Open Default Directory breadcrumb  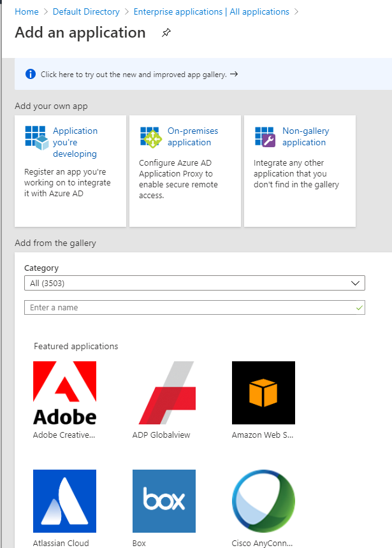[x=86, y=11]
